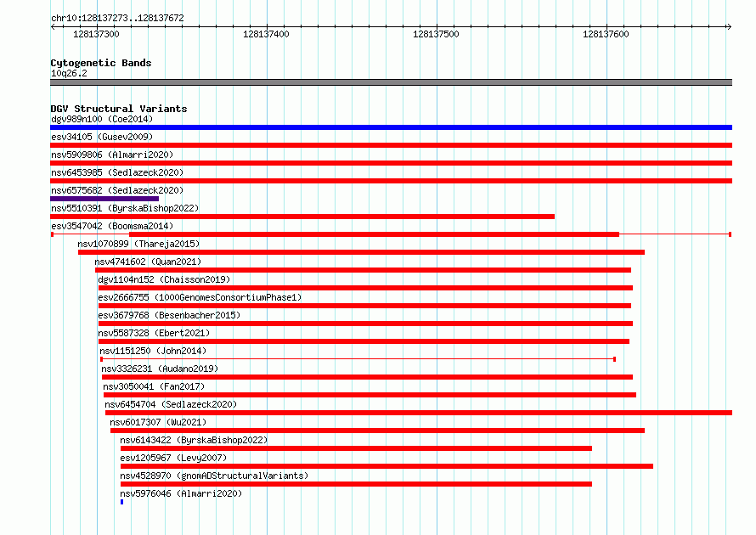756x535 pixels.
Task: Click the ruler's left arrow end
Action: pyautogui.click(x=53, y=27)
